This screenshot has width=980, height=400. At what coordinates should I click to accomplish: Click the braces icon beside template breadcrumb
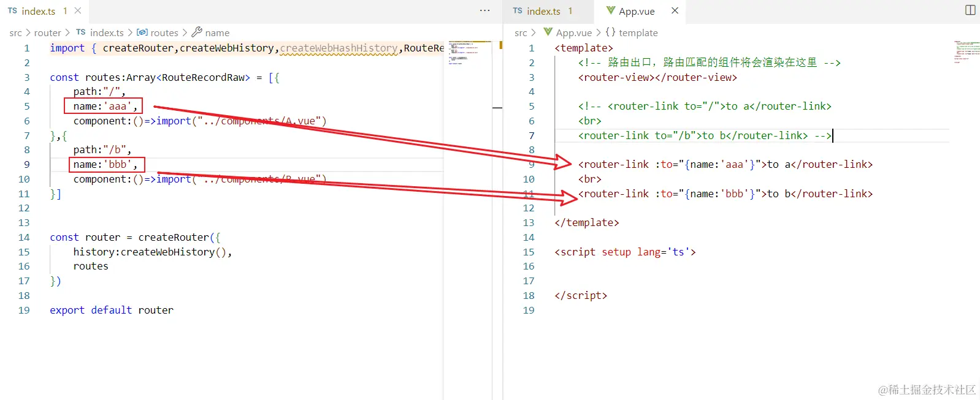point(610,32)
